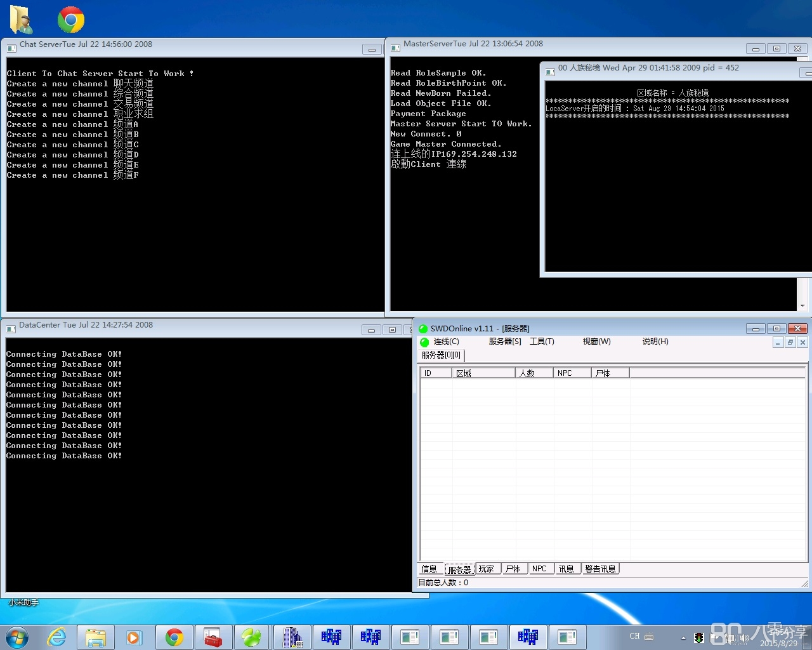The height and width of the screenshot is (650, 812).
Task: Open the Chrome shortcut on the desktop
Action: click(x=71, y=20)
